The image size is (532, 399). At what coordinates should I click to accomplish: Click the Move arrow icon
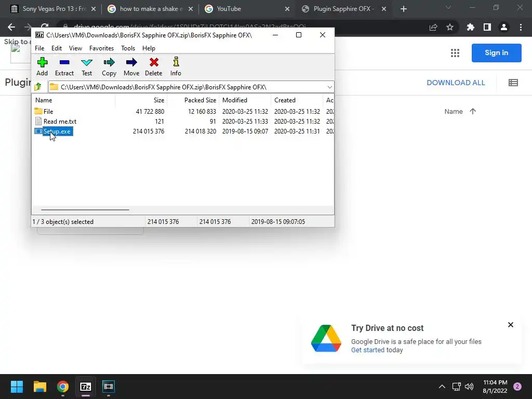click(x=131, y=66)
